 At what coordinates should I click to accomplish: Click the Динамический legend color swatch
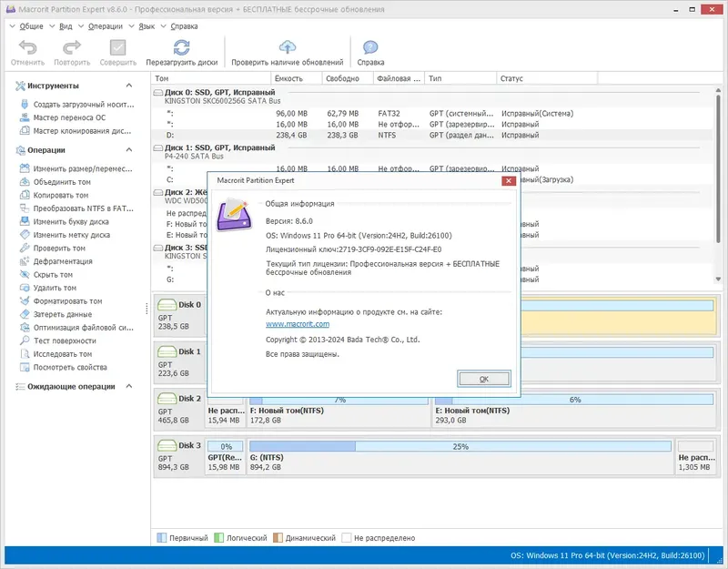[x=278, y=538]
